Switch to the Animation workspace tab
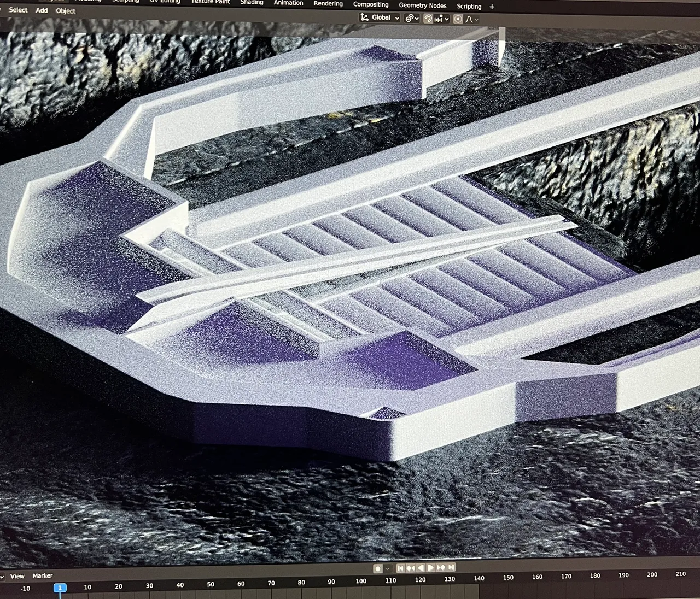This screenshot has width=700, height=599. (288, 3)
